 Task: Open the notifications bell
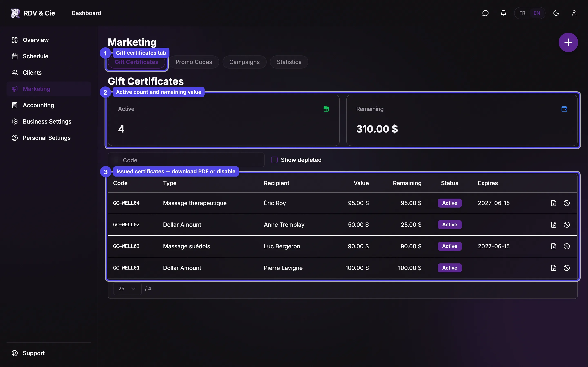click(503, 13)
